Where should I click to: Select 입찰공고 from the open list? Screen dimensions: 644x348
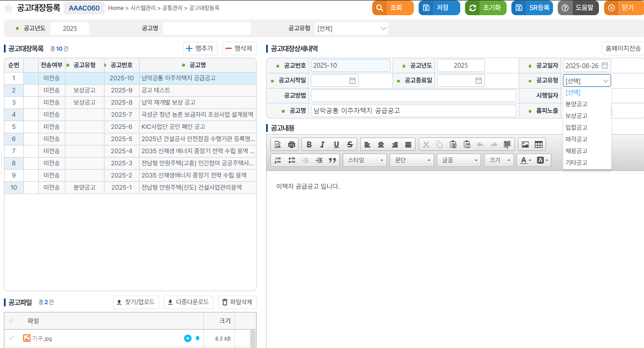click(x=576, y=128)
